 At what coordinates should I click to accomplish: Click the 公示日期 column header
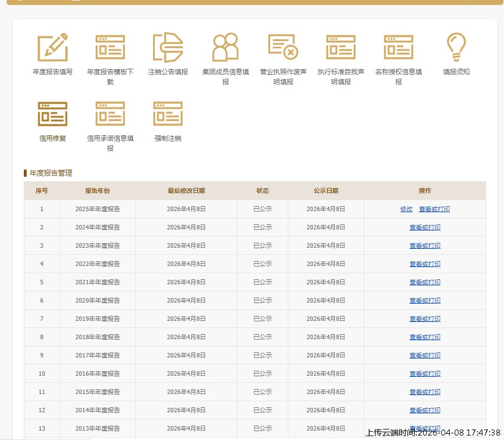326,191
